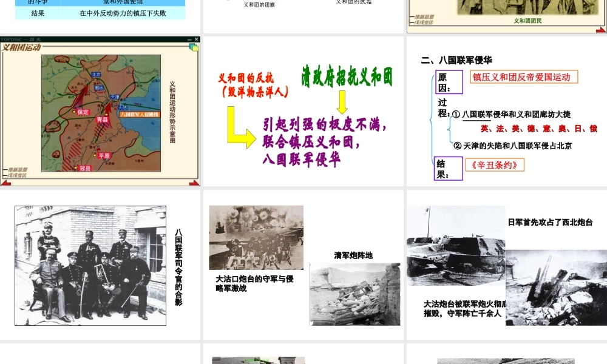This screenshot has height=364, width=607.
Task: Click the orange 八国联军入侵路线 legend label
Action: coord(139,114)
